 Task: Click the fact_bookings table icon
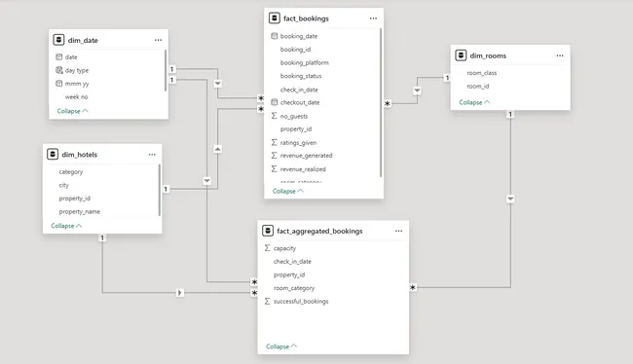pos(274,18)
